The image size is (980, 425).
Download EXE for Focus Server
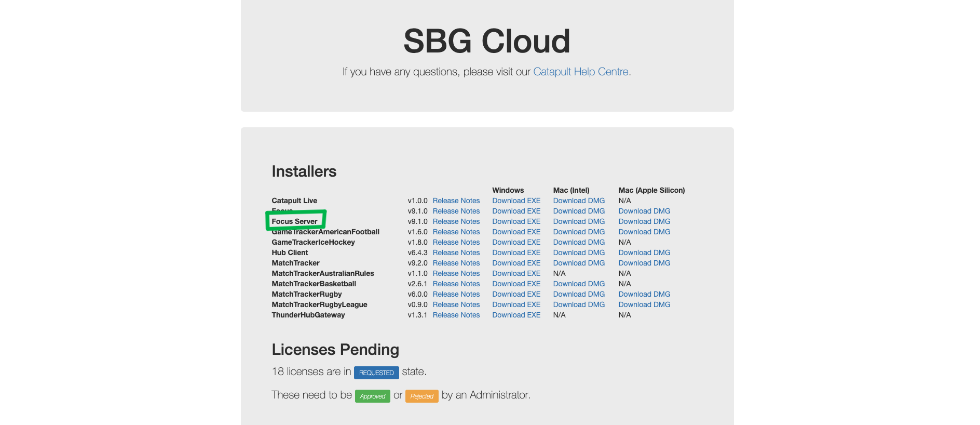516,221
